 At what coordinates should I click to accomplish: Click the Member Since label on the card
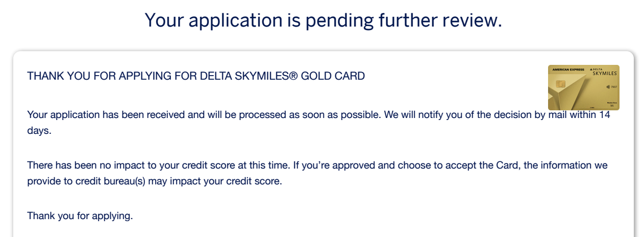pos(612,103)
